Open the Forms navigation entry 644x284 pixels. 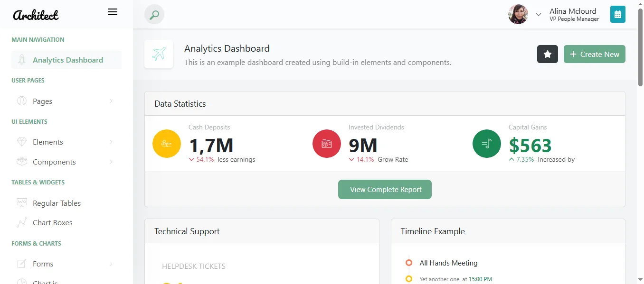tap(42, 263)
